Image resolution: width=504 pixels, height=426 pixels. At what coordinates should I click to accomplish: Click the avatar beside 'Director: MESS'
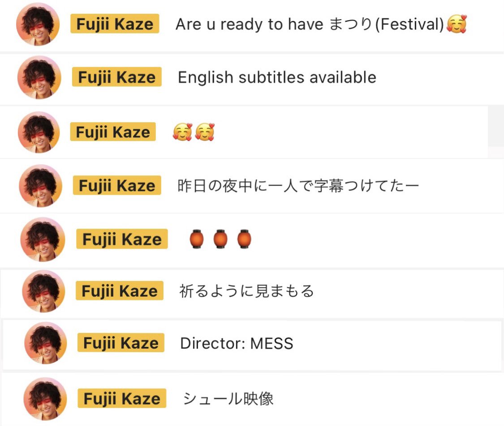45,343
